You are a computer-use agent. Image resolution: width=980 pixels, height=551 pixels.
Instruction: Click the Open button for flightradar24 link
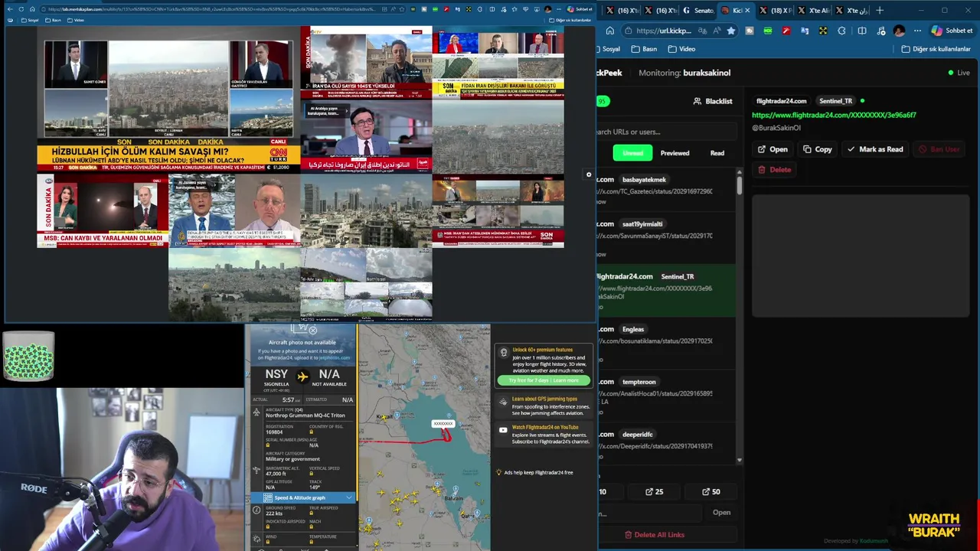(773, 149)
